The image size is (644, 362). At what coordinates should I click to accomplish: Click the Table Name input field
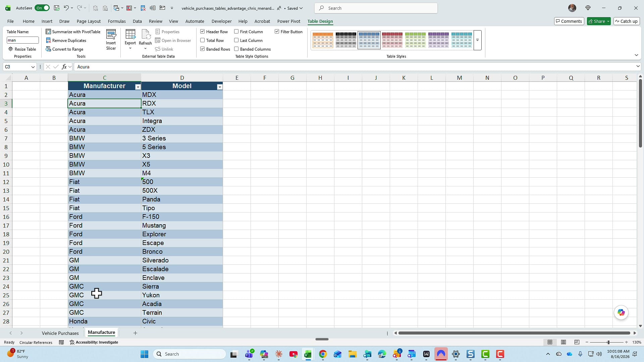tap(23, 40)
